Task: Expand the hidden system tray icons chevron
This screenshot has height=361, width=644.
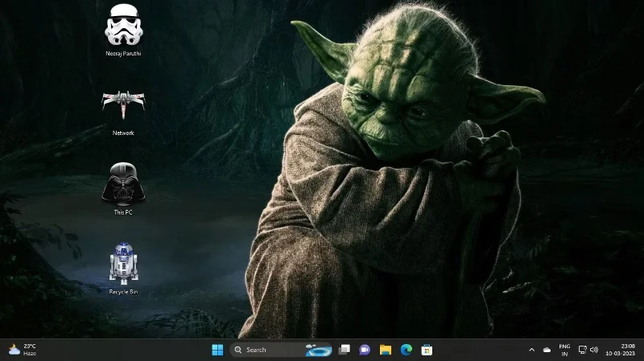Action: tap(531, 350)
